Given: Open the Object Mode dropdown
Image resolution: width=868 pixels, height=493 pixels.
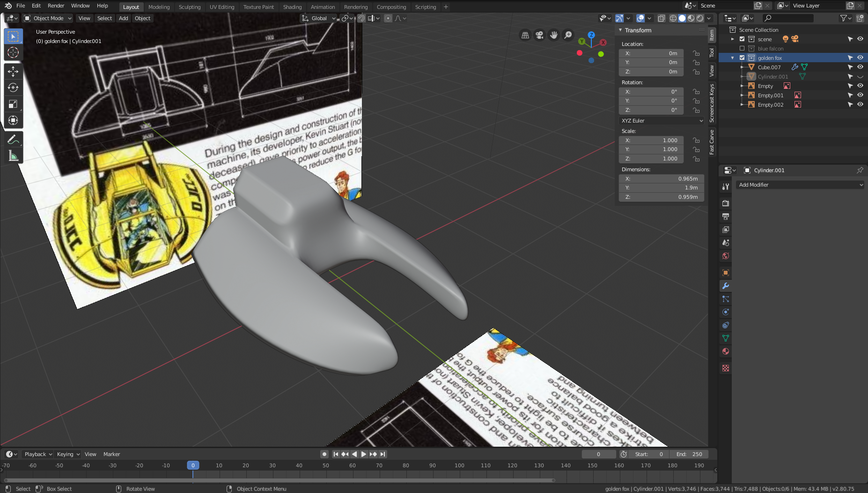Looking at the screenshot, I should [48, 18].
